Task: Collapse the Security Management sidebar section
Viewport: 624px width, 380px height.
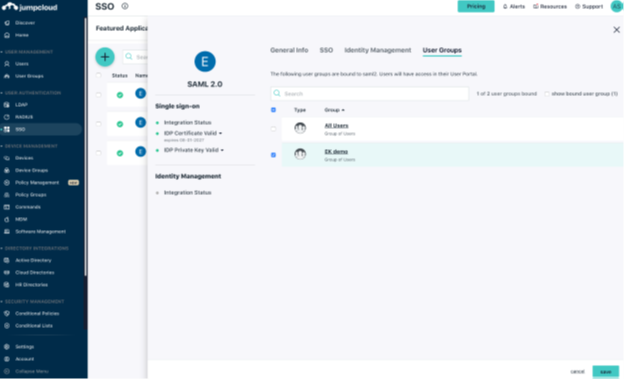Action: [x=33, y=302]
